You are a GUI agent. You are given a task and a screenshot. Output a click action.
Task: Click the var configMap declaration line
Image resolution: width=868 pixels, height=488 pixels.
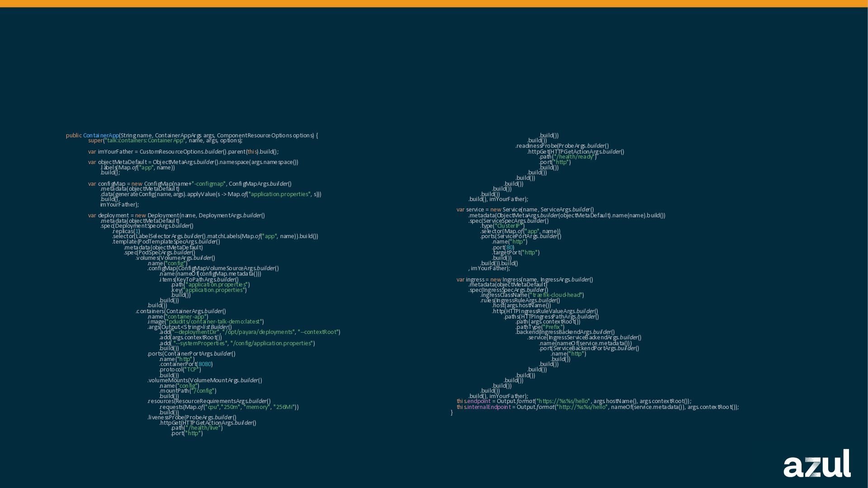(189, 184)
